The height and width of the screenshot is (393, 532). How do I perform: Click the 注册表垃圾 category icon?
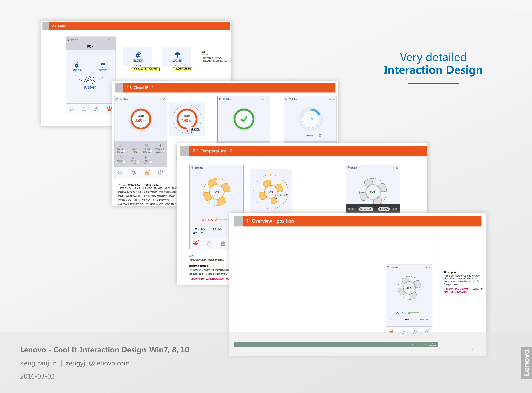click(160, 145)
